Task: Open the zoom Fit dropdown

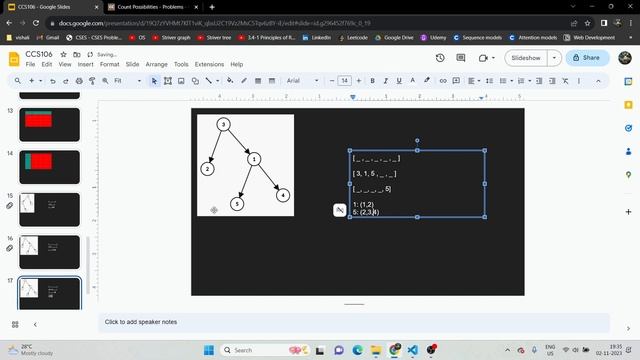Action: (x=127, y=81)
